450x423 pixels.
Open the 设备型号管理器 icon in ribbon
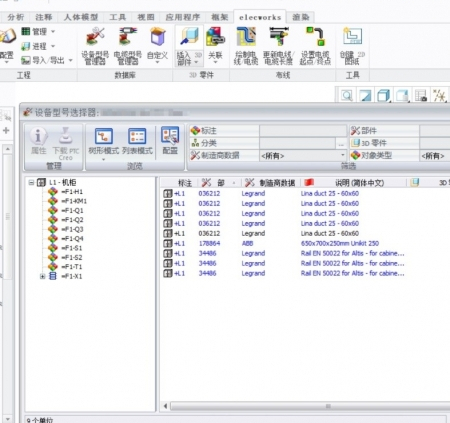[x=95, y=37]
